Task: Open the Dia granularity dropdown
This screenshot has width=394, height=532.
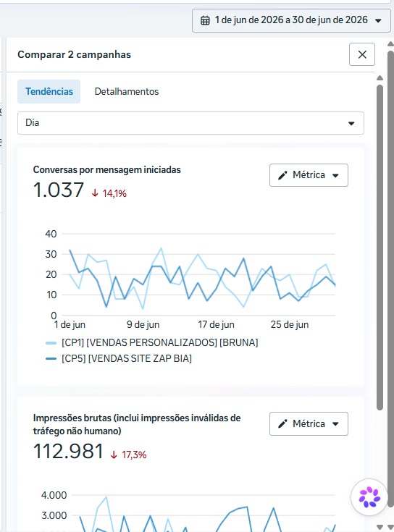Action: (190, 123)
